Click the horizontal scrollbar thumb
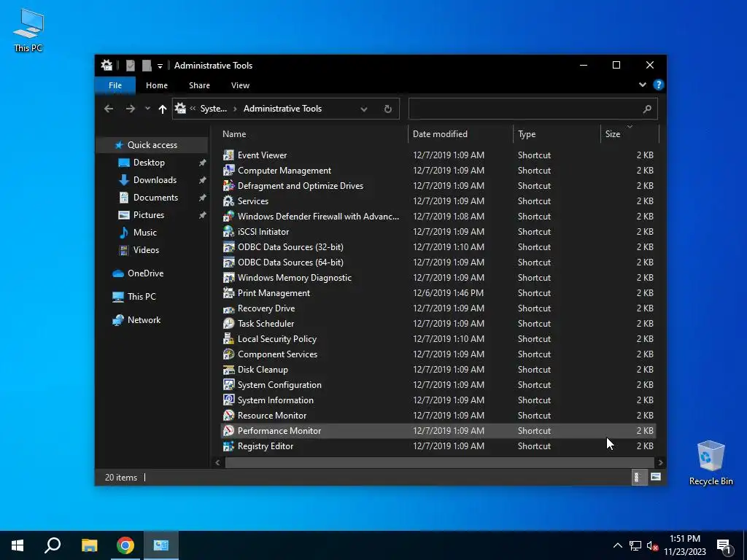The width and height of the screenshot is (747, 560). click(439, 462)
